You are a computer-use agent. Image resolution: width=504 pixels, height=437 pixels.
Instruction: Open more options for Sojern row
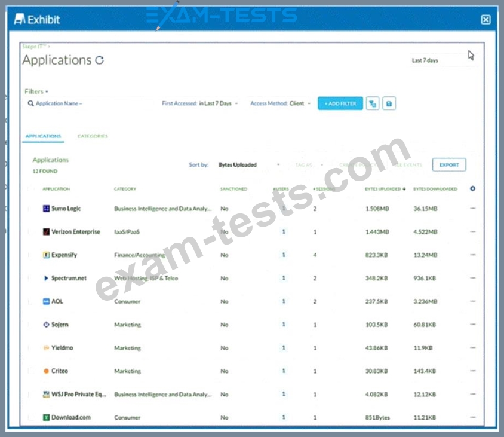coord(472,325)
